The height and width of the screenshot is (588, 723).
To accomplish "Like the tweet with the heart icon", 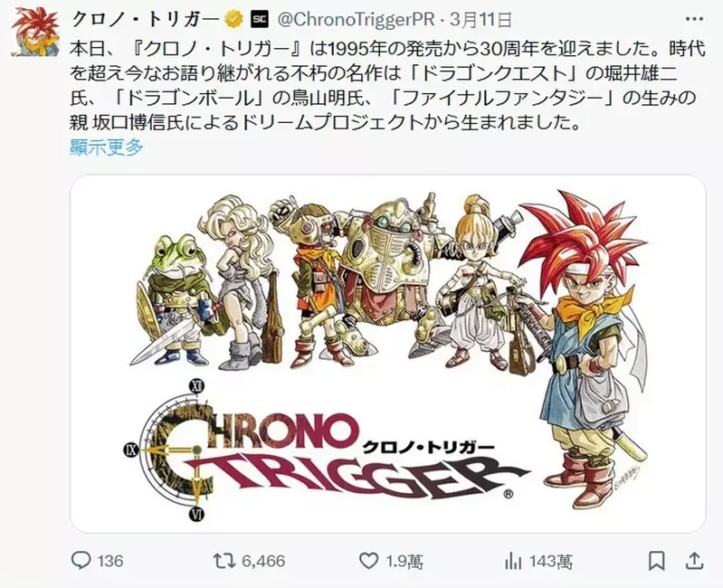I will 368,561.
